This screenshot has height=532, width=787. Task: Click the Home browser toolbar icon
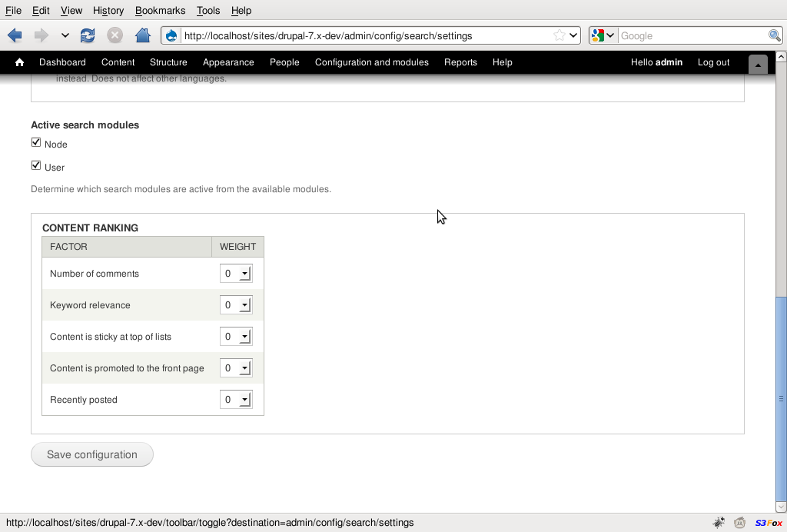(x=142, y=35)
